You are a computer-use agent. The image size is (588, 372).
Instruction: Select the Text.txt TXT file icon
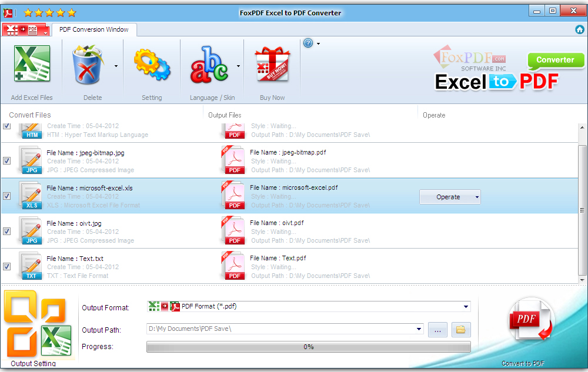tap(31, 266)
